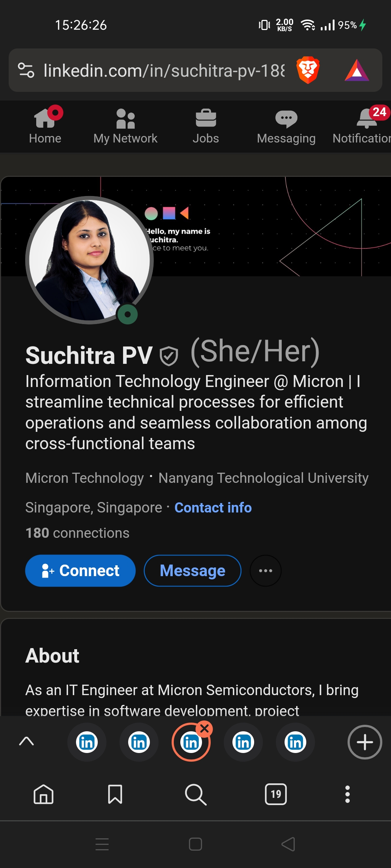Open site settings icon in address bar

[x=26, y=70]
